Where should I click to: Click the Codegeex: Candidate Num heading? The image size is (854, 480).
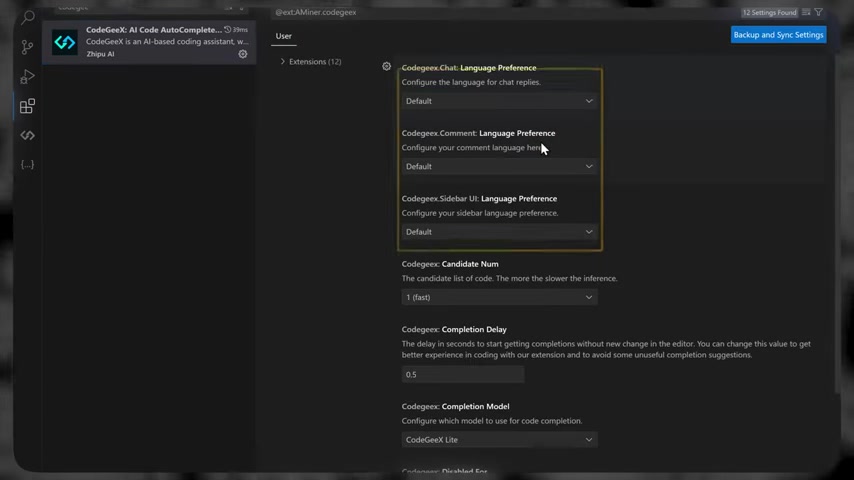tap(450, 264)
